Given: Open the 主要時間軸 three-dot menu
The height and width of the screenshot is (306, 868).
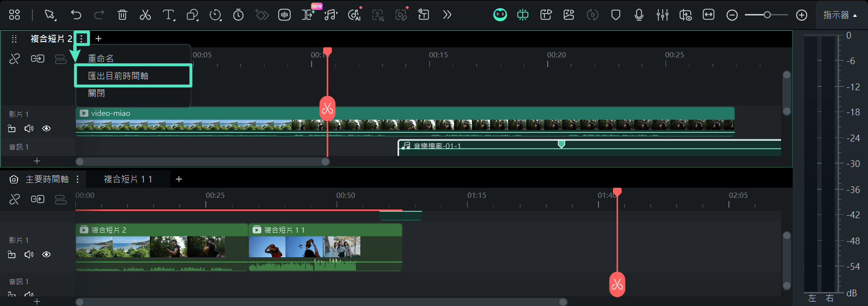Looking at the screenshot, I should click(x=77, y=179).
